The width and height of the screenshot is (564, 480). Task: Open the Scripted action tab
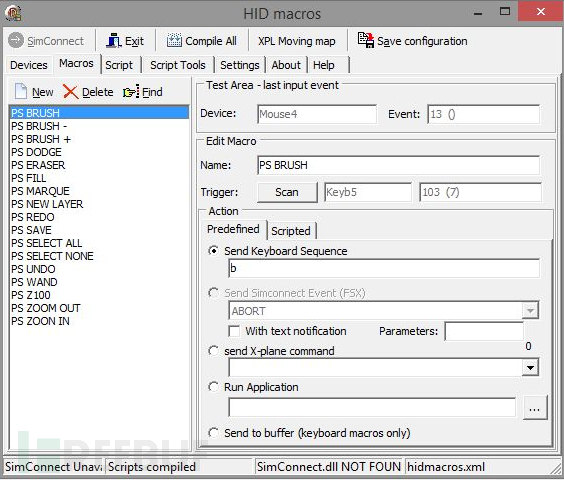[291, 231]
